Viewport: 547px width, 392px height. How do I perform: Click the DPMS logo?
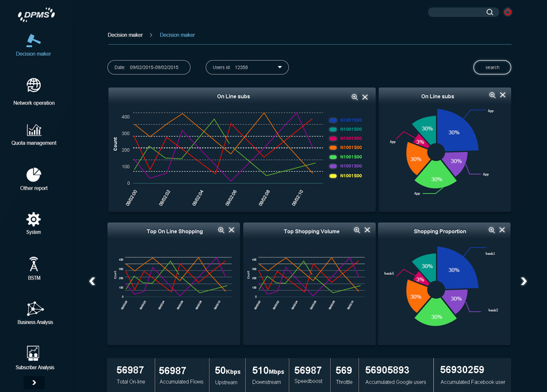(x=37, y=14)
